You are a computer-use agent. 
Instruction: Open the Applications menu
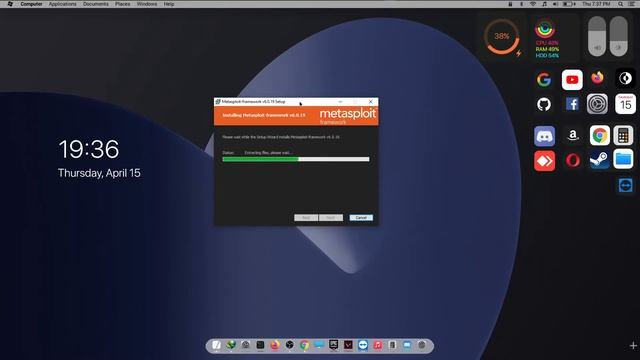click(62, 4)
